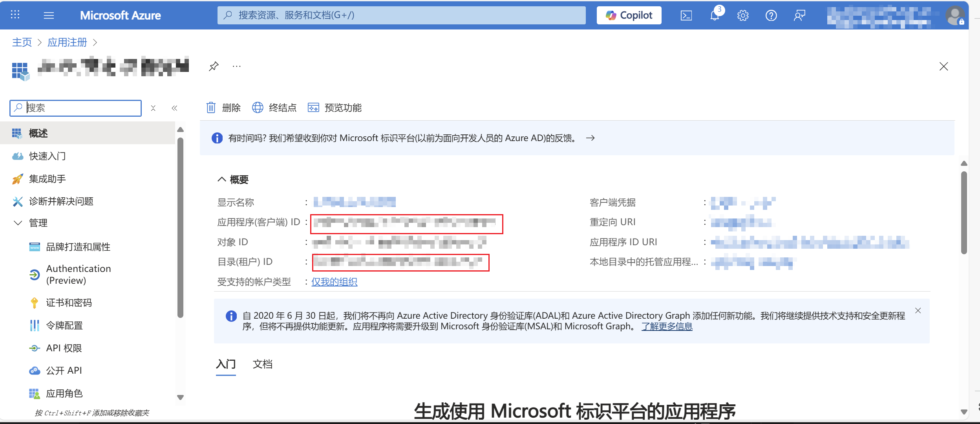
Task: Click the Copilot button
Action: click(x=629, y=15)
